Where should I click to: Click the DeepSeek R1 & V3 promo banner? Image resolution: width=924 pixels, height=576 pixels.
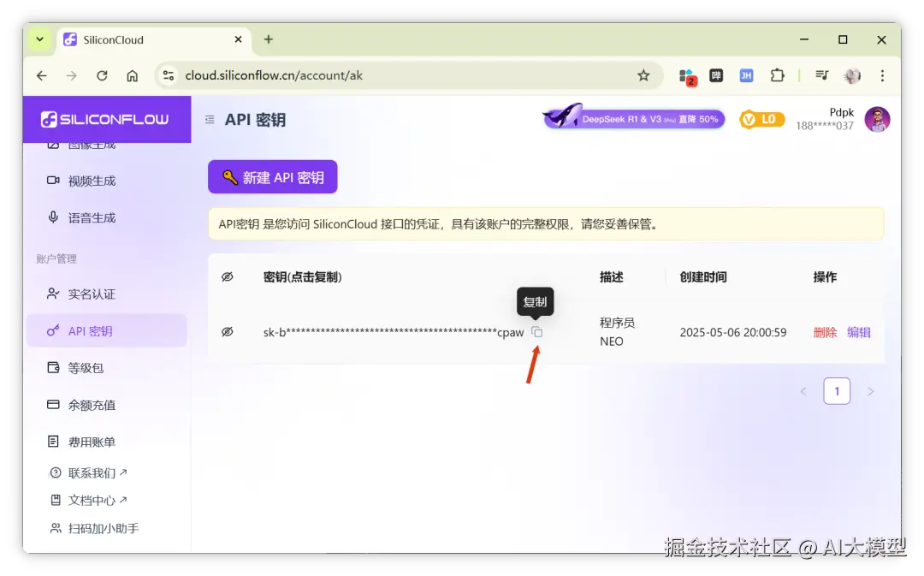633,118
